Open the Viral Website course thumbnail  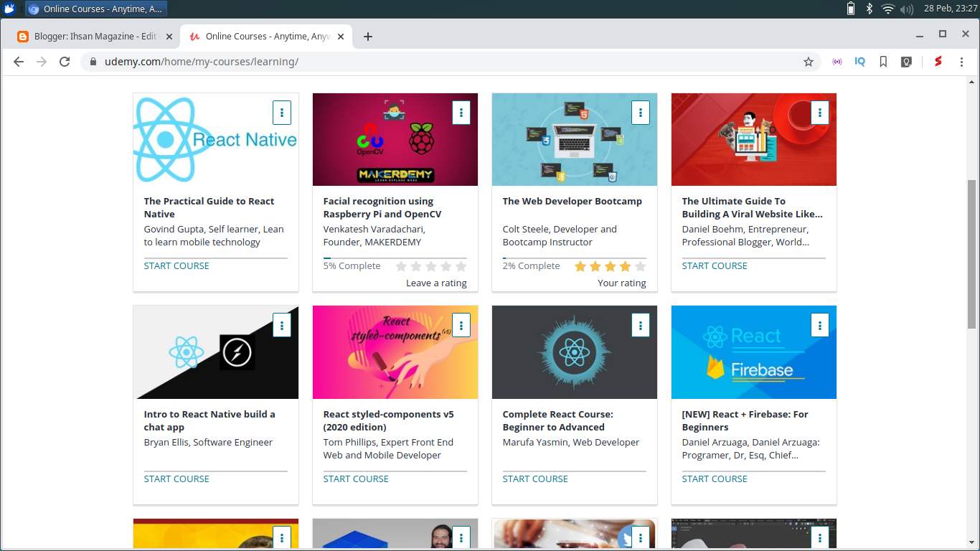[754, 139]
